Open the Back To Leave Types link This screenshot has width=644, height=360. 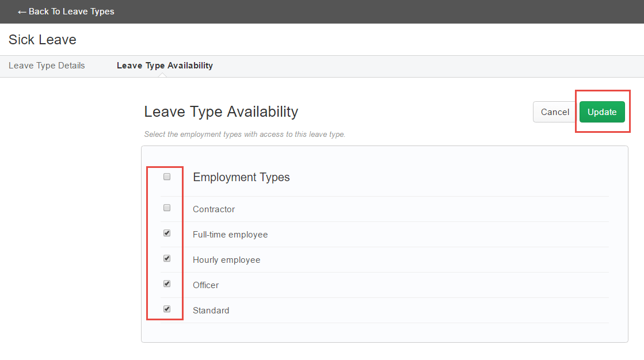point(66,11)
